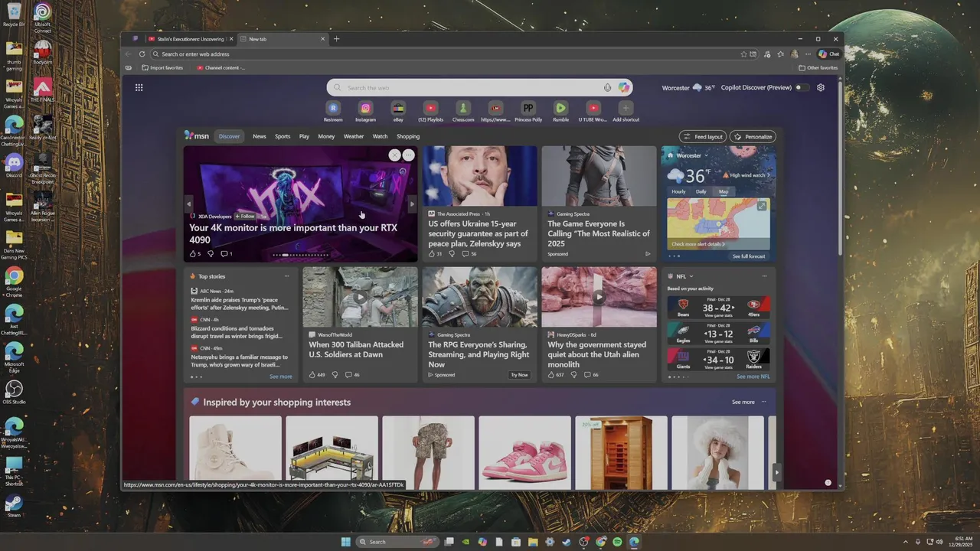Select the Discover tab

coord(230,136)
